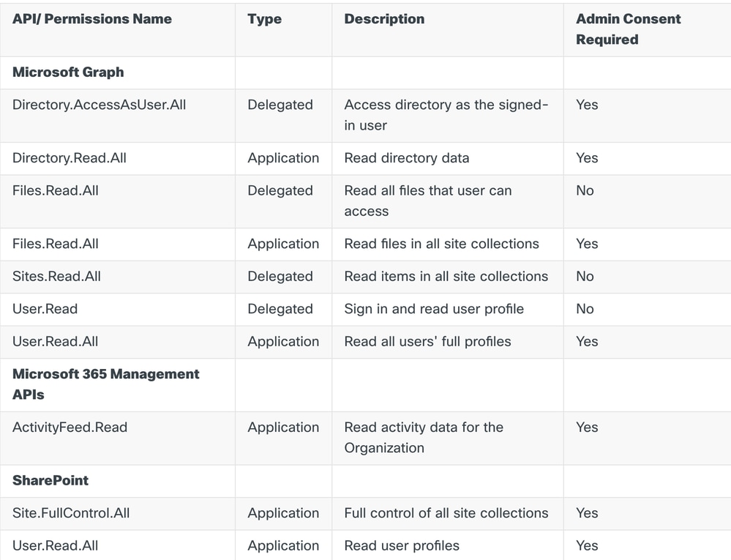
Task: Click "Yes" in the ActivityFeed.Read row
Action: coord(587,428)
